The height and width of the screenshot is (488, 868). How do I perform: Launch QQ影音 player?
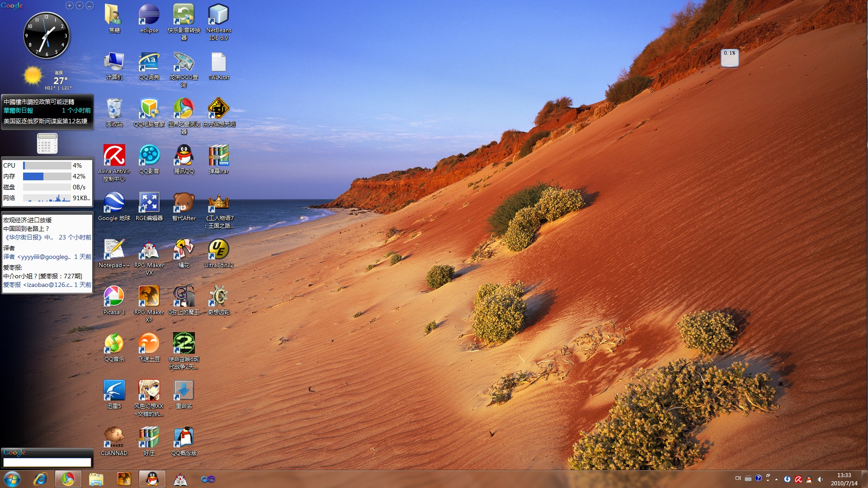(149, 160)
